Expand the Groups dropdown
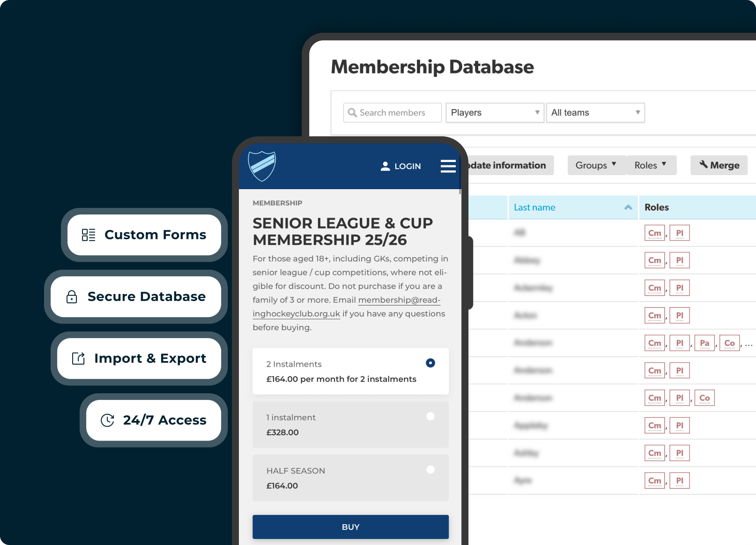Image resolution: width=756 pixels, height=545 pixels. [x=596, y=165]
